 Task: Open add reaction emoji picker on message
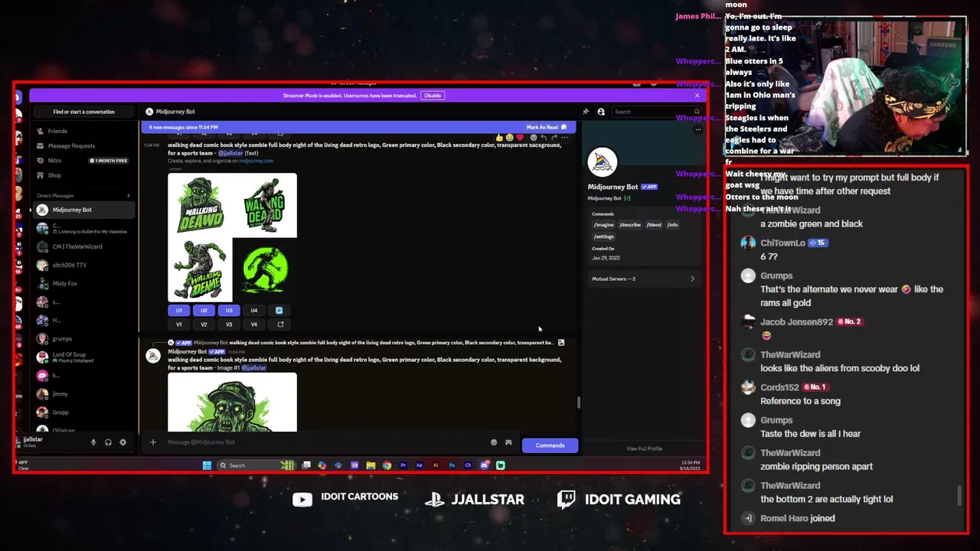[x=533, y=138]
